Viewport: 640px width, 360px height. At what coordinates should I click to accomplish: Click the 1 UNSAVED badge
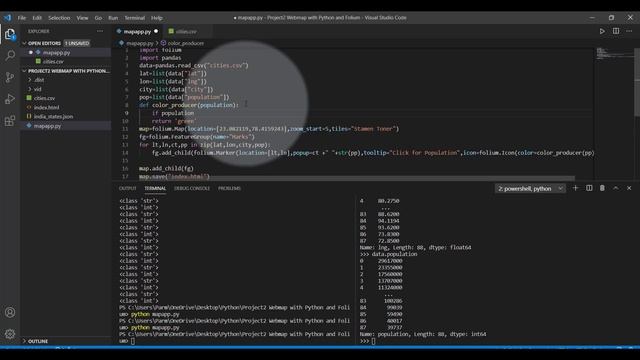[77, 43]
